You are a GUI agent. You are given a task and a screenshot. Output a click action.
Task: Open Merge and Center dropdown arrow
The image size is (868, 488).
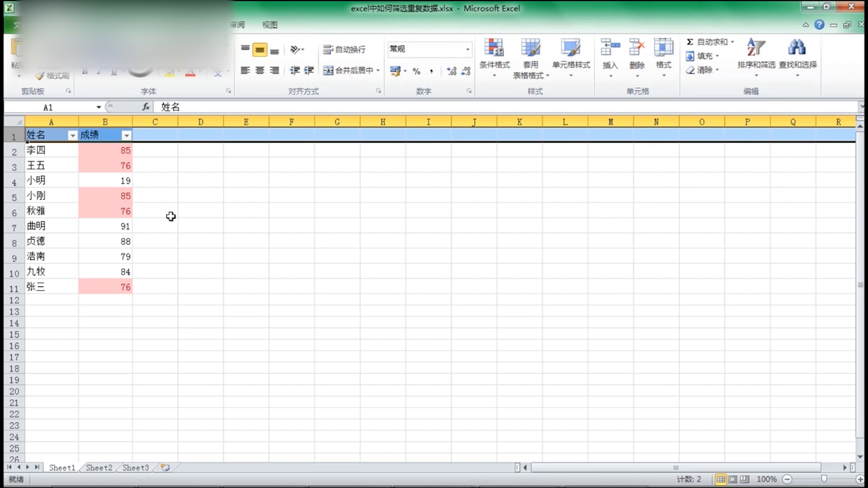(x=378, y=70)
